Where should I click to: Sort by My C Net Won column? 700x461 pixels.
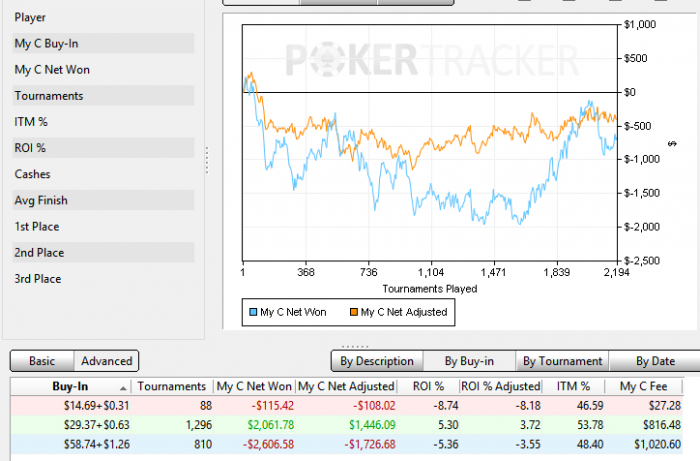[x=254, y=386]
